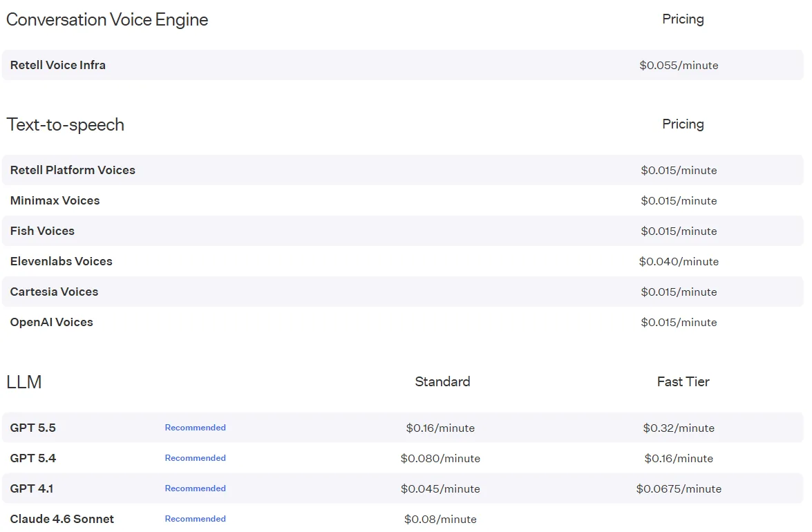Select the Minimax Voices label
812x532 pixels.
pos(55,201)
